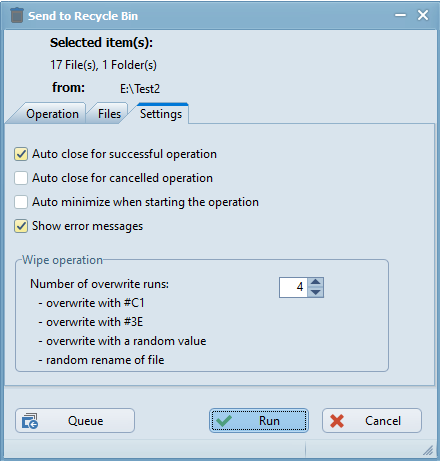The width and height of the screenshot is (440, 461).
Task: Switch to the Operation tab
Action: coord(52,114)
